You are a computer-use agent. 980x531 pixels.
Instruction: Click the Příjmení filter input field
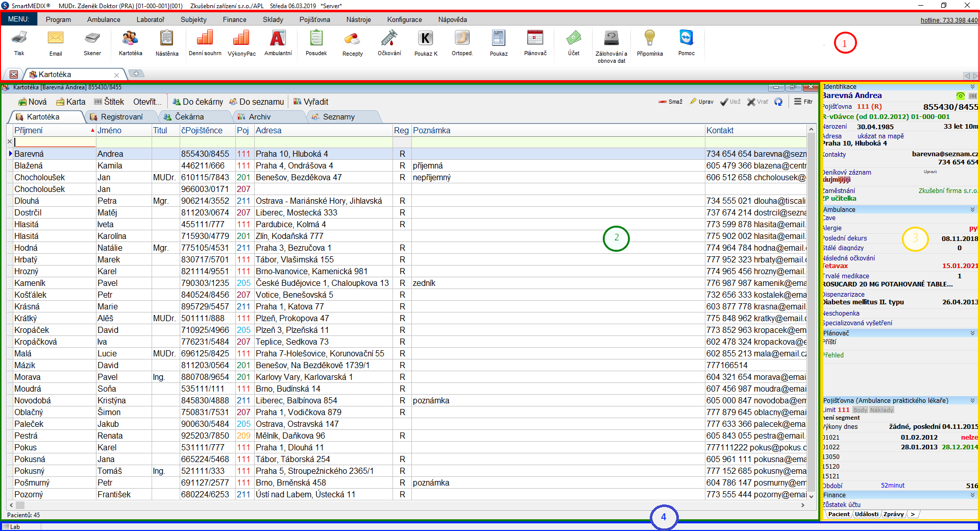pos(54,142)
